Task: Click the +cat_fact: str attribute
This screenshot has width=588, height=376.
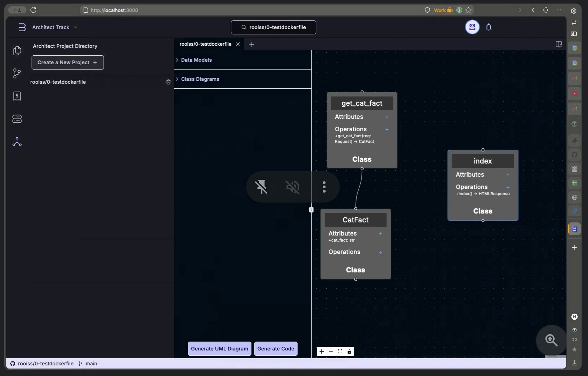Action: coord(342,240)
